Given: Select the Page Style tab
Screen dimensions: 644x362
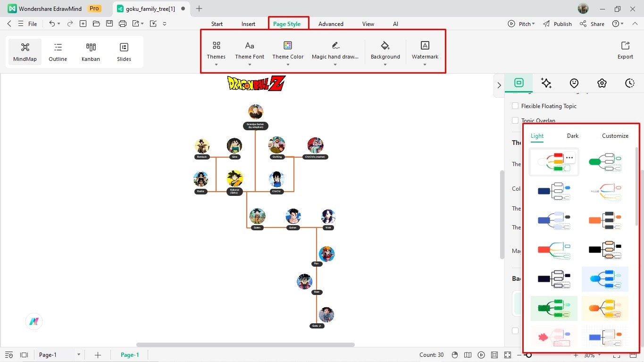Looking at the screenshot, I should tap(287, 24).
